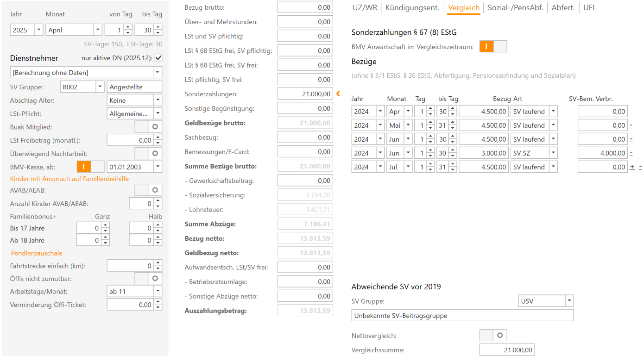
Task: Decrease 'bis Tag' value in the top period
Action: (158, 33)
